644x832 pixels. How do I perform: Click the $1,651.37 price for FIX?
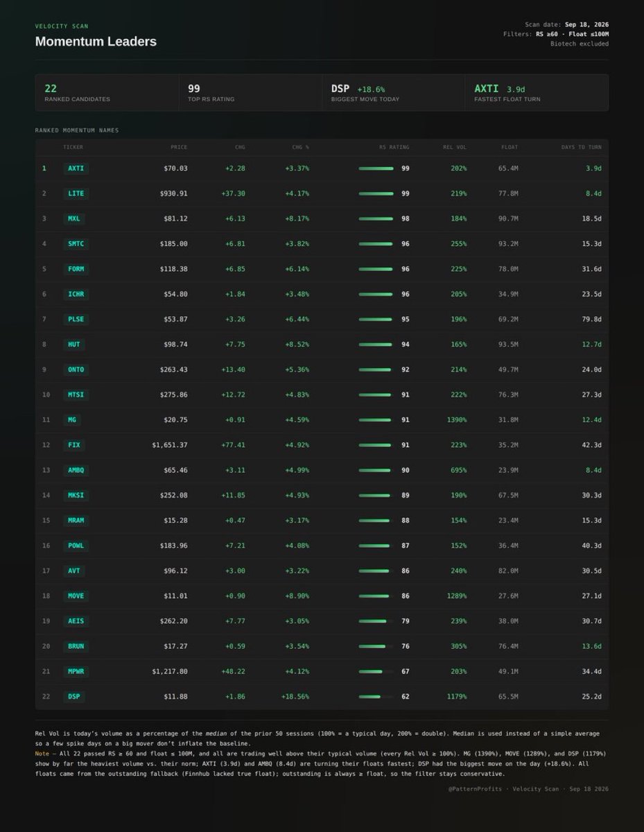click(169, 445)
